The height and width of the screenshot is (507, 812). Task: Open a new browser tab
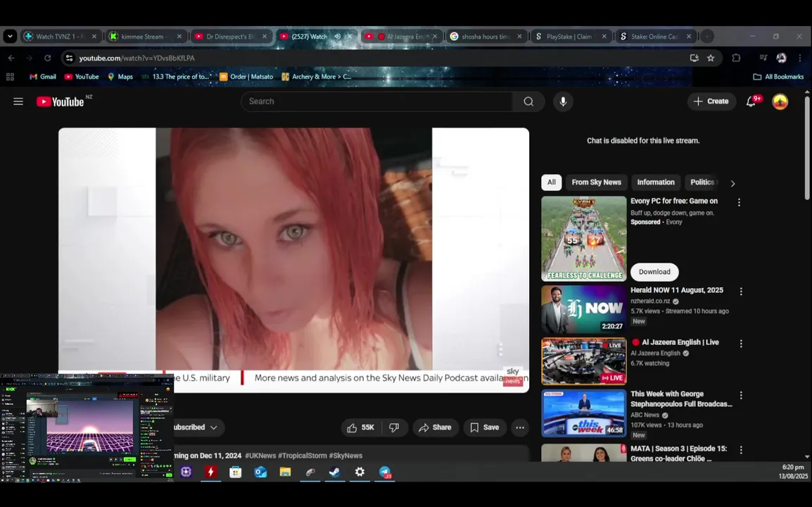(x=707, y=37)
